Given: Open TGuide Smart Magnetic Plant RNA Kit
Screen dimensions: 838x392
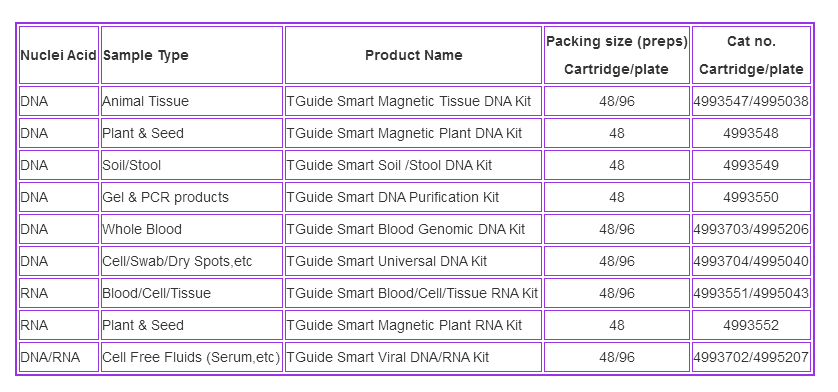Looking at the screenshot, I should 404,326.
